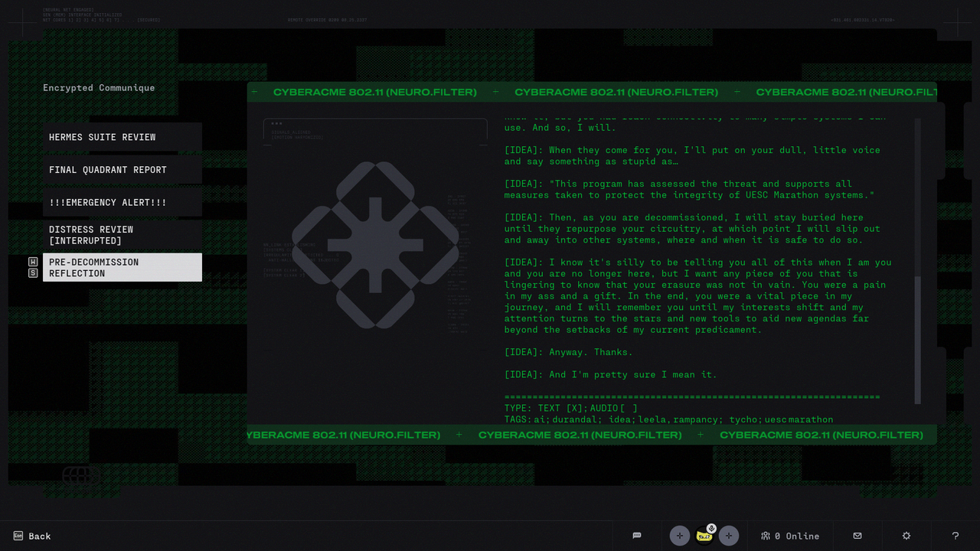Screen dimensions: 980x551
Task: Click the TYPE: TEXT [X]; AUDIO line
Action: pos(571,409)
